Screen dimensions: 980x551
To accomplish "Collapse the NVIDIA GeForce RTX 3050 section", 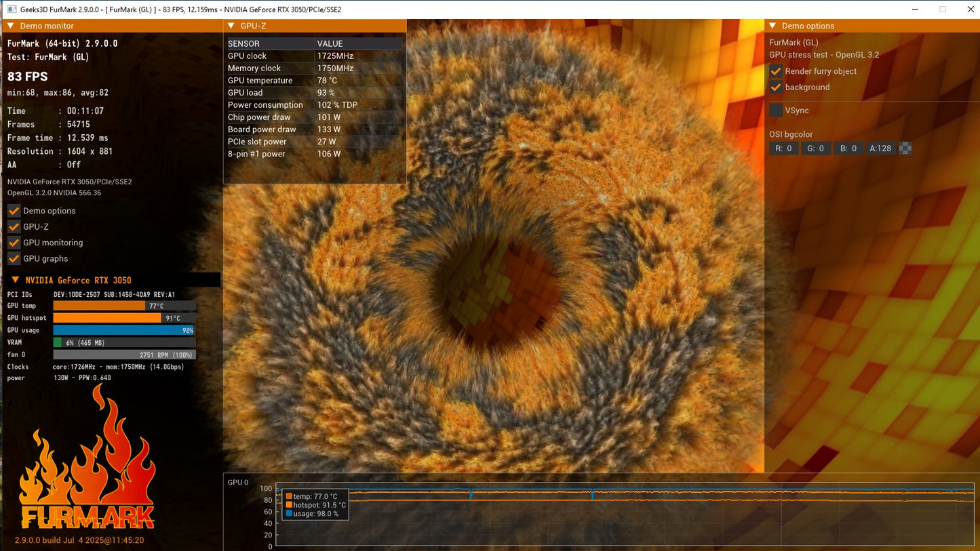I will pos(16,280).
